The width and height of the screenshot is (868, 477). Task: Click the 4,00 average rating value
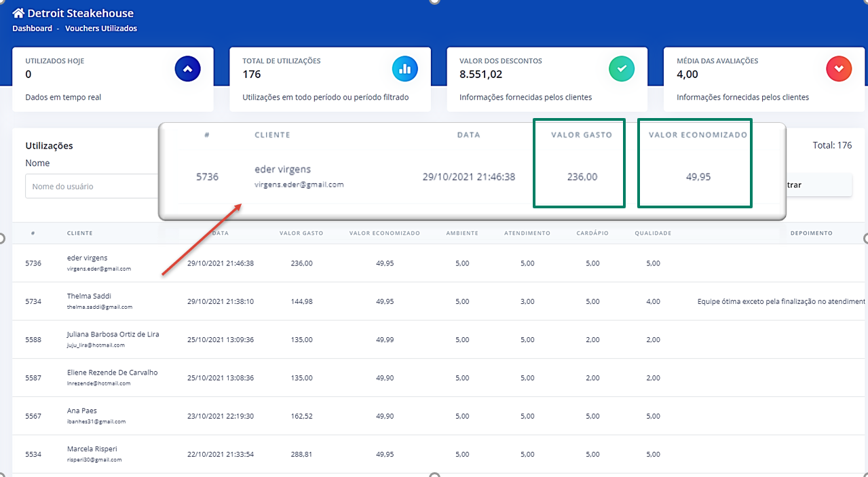(687, 74)
